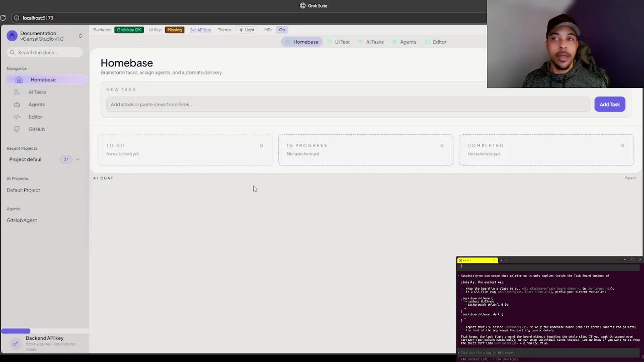This screenshot has width=644, height=362.
Task: Click the 27 count badge
Action: pyautogui.click(x=66, y=159)
